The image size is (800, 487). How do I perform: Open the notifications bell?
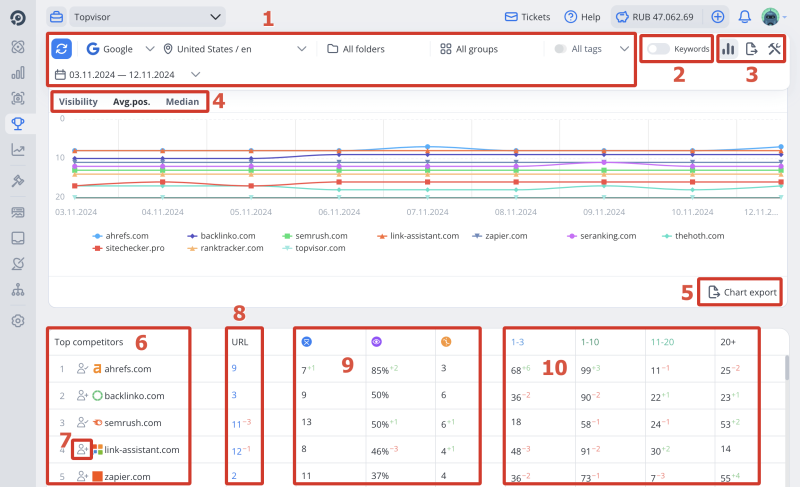tap(744, 17)
